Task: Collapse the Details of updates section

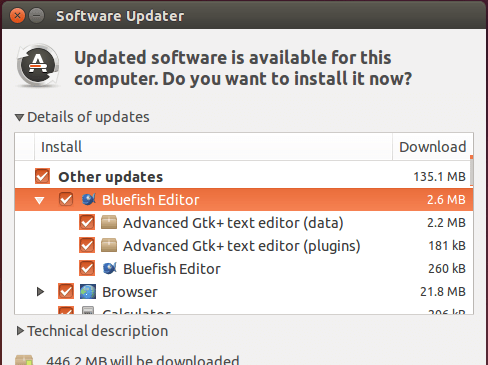Action: point(19,117)
